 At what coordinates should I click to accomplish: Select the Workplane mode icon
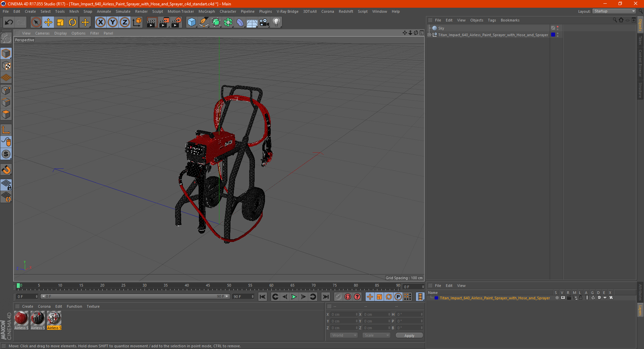pyautogui.click(x=6, y=78)
